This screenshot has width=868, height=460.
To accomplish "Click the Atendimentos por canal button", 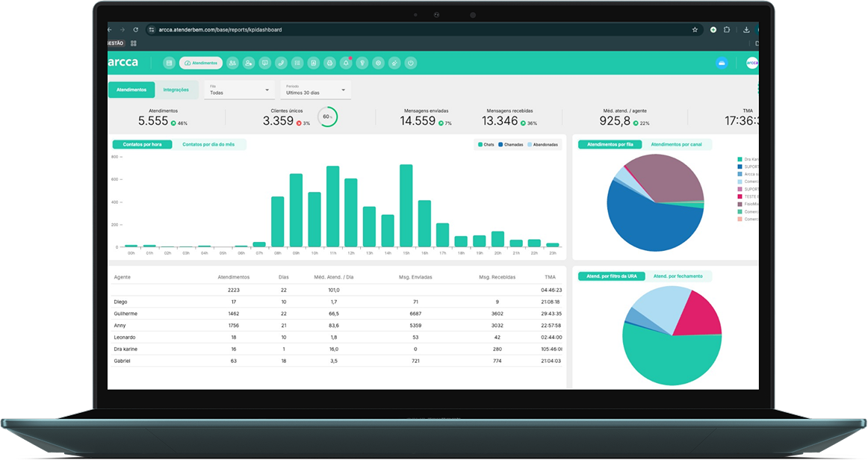I will [677, 144].
